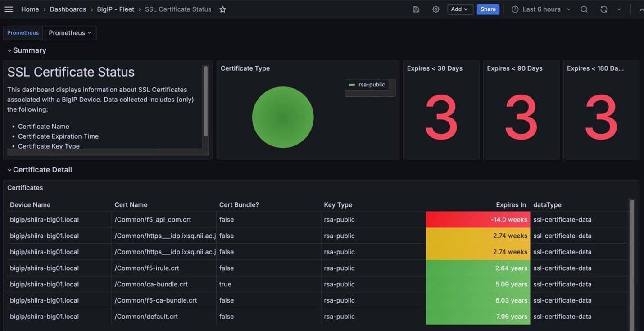The height and width of the screenshot is (331, 644).
Task: Go to Dashboards breadcrumb
Action: click(x=68, y=9)
